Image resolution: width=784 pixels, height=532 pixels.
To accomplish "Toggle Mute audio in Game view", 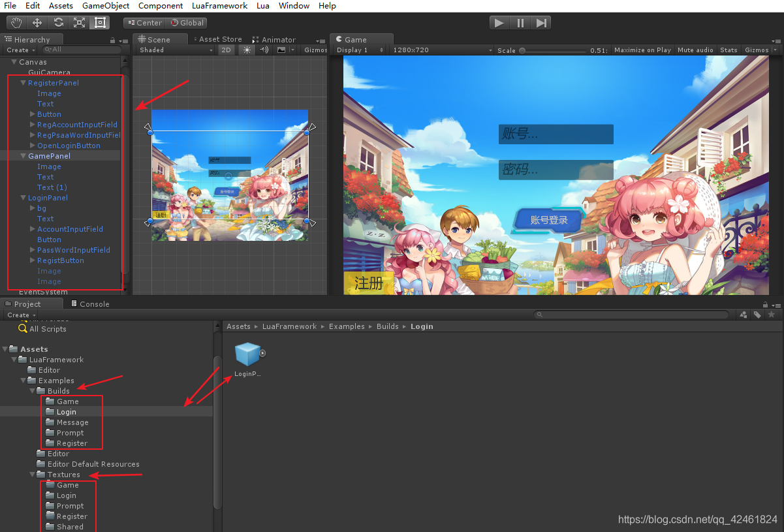I will (x=695, y=50).
